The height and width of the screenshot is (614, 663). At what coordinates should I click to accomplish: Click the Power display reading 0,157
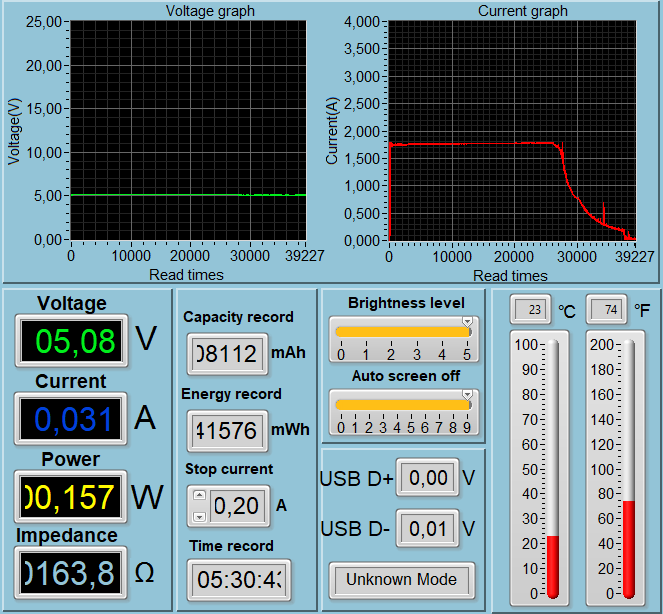(71, 497)
